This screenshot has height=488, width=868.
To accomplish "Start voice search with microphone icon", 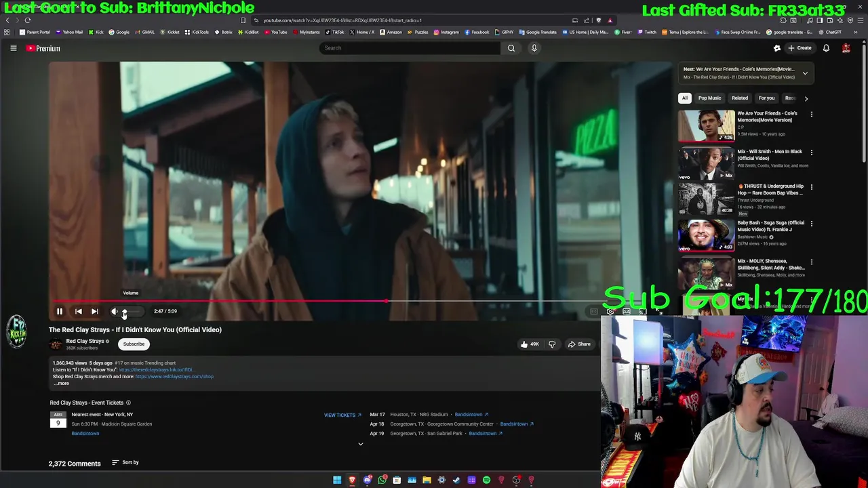I will [534, 48].
